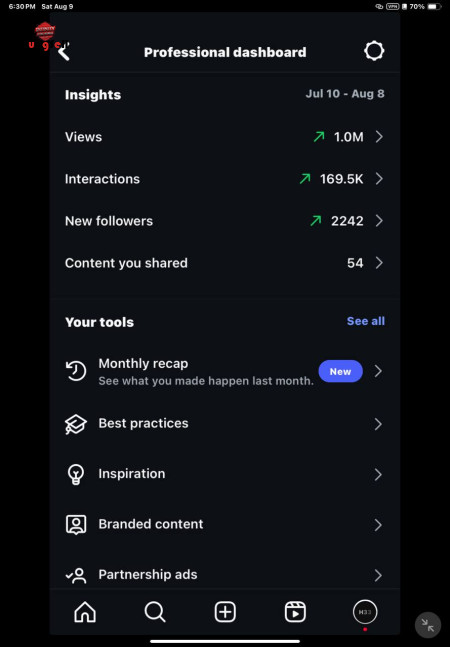Expand the Interactions chevron
Viewport: 450px width, 647px height.
pos(379,179)
